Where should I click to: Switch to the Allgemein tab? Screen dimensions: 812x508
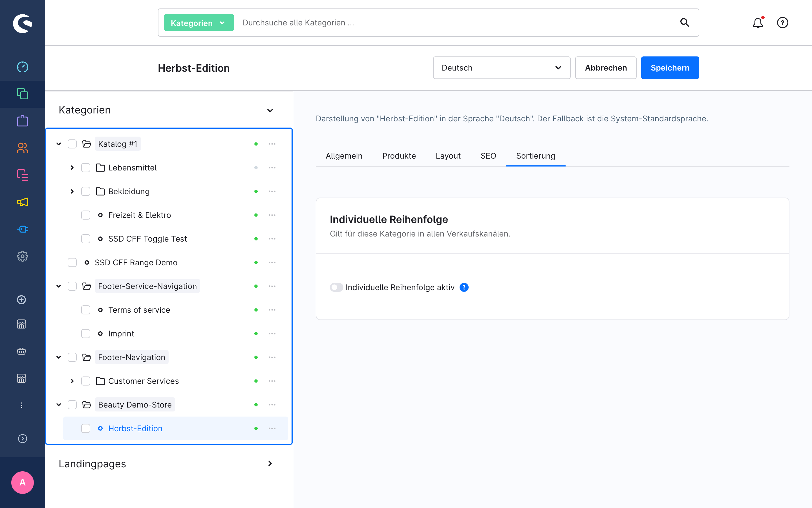[x=344, y=156]
